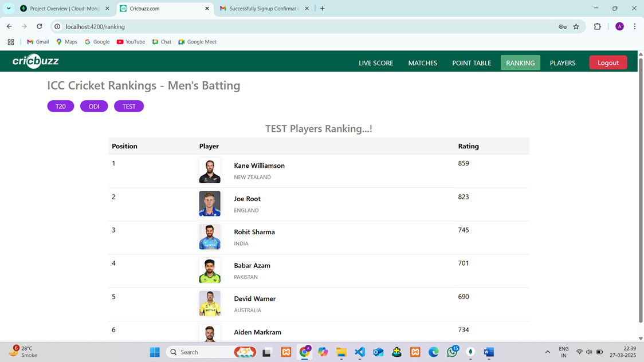Reload the ranking page

tap(39, 26)
